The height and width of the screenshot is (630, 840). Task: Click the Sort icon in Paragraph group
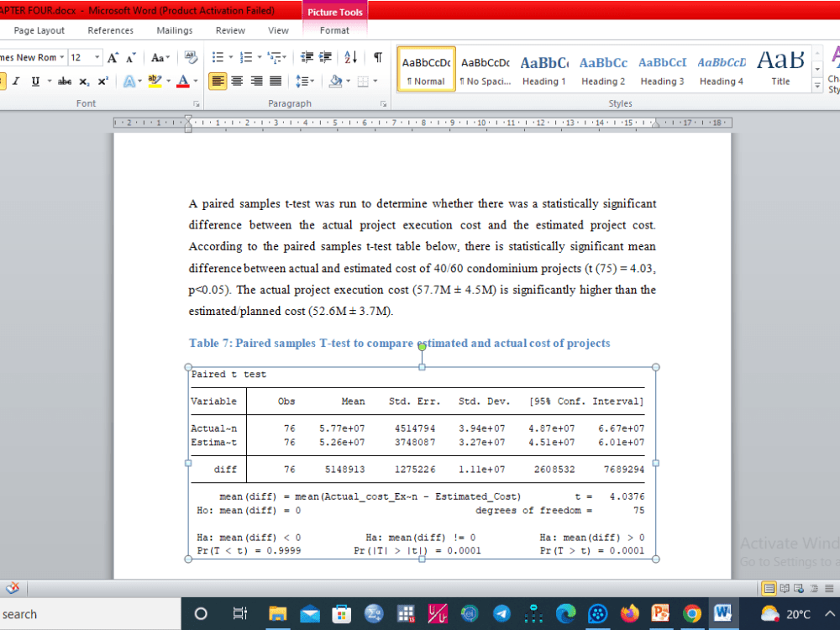tap(350, 58)
